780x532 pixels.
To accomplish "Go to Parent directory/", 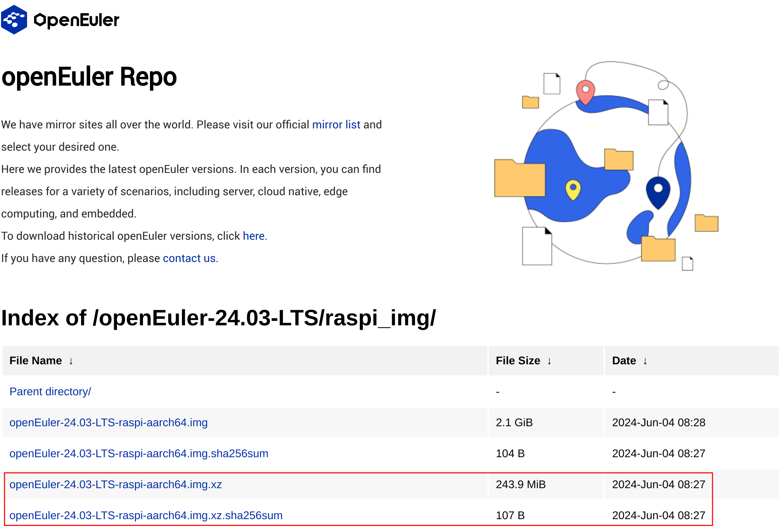I will tap(50, 391).
